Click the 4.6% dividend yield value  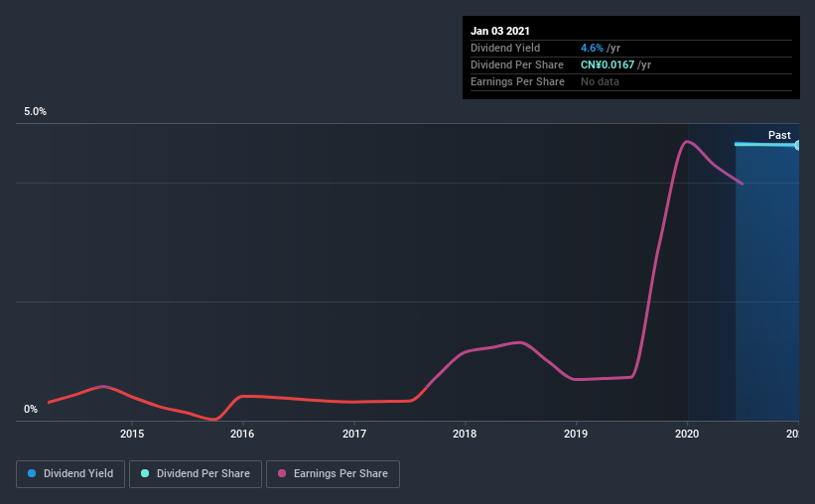(592, 48)
